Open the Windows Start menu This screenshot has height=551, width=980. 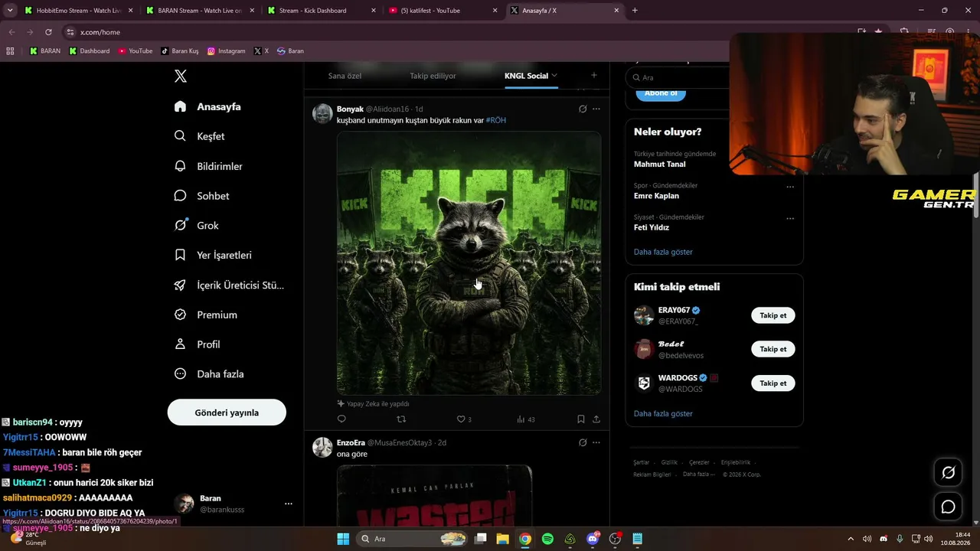click(x=343, y=539)
